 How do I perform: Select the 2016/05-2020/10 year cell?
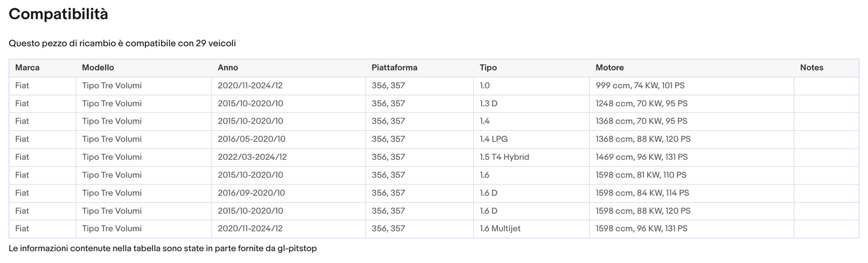250,139
